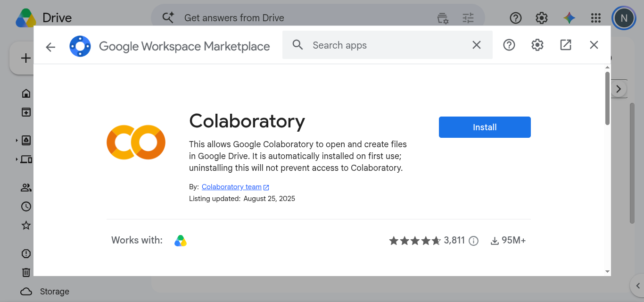The image size is (644, 302).
Task: Click Drive's search chip settings icon
Action: point(443,18)
